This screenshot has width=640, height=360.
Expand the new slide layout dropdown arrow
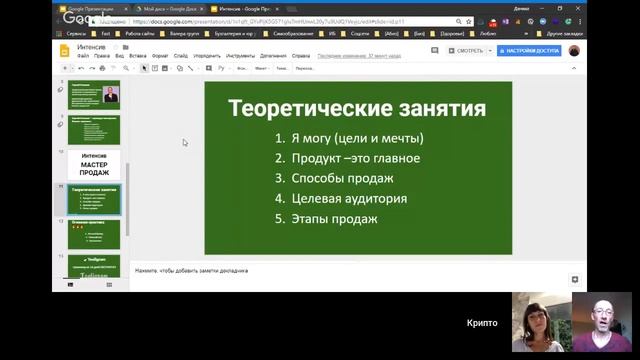click(73, 69)
